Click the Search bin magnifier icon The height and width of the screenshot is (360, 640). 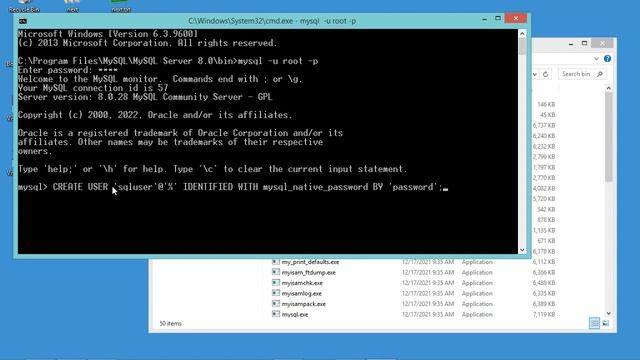(600, 74)
